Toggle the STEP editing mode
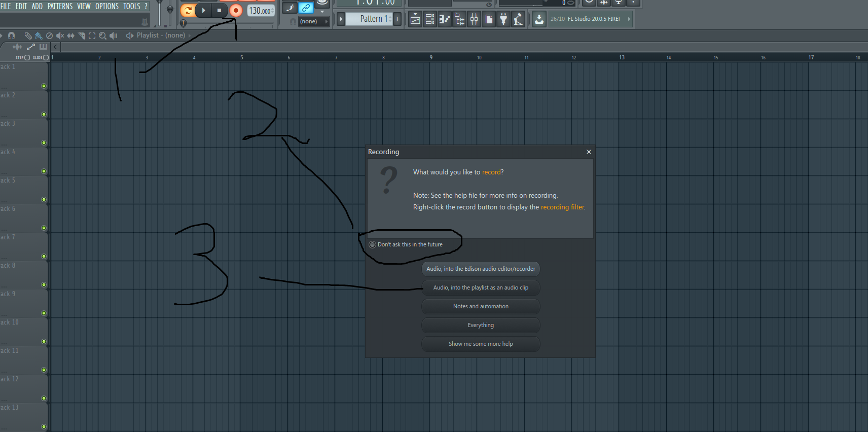 pos(27,58)
